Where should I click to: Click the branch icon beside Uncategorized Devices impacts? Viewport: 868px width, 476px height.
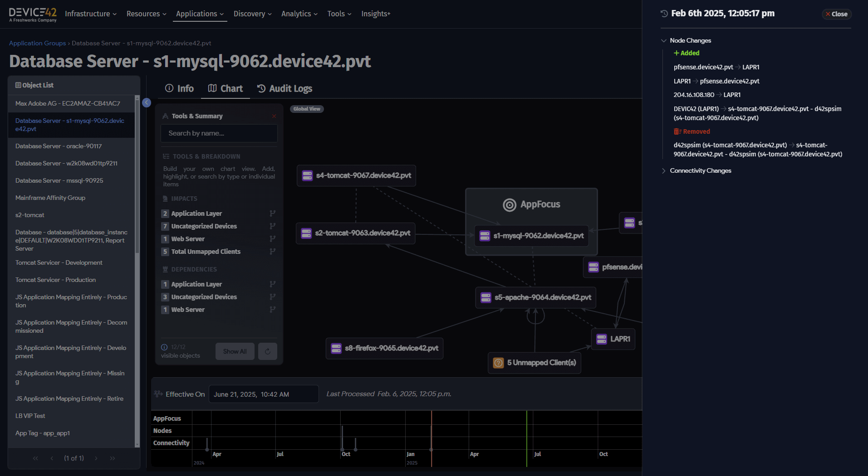tap(272, 226)
